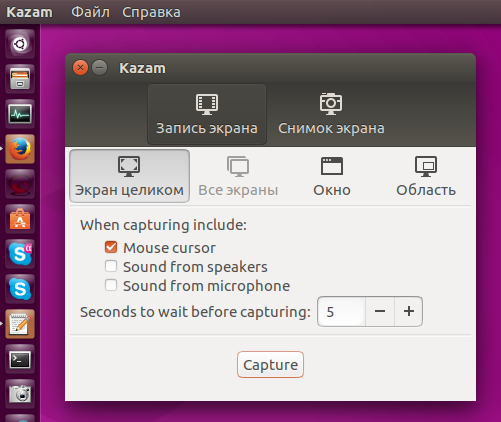
Task: Switch to Запись экрана mode
Action: click(207, 114)
